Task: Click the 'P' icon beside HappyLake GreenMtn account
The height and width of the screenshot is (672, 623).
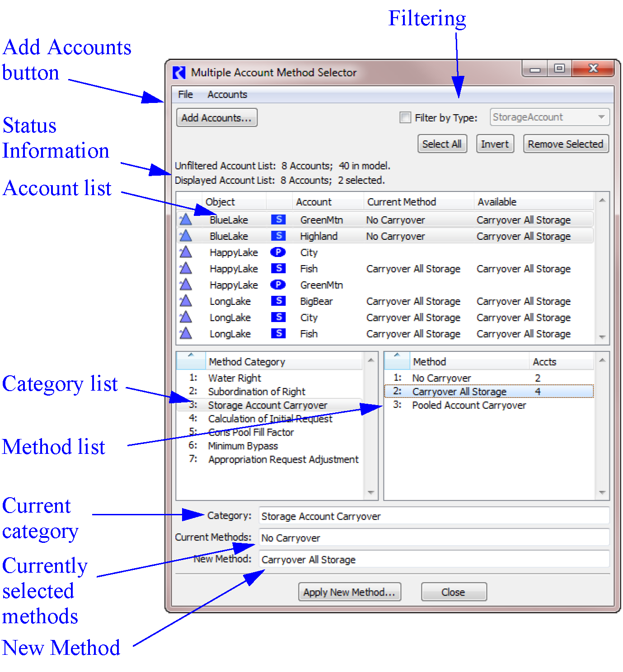Action: click(x=278, y=285)
